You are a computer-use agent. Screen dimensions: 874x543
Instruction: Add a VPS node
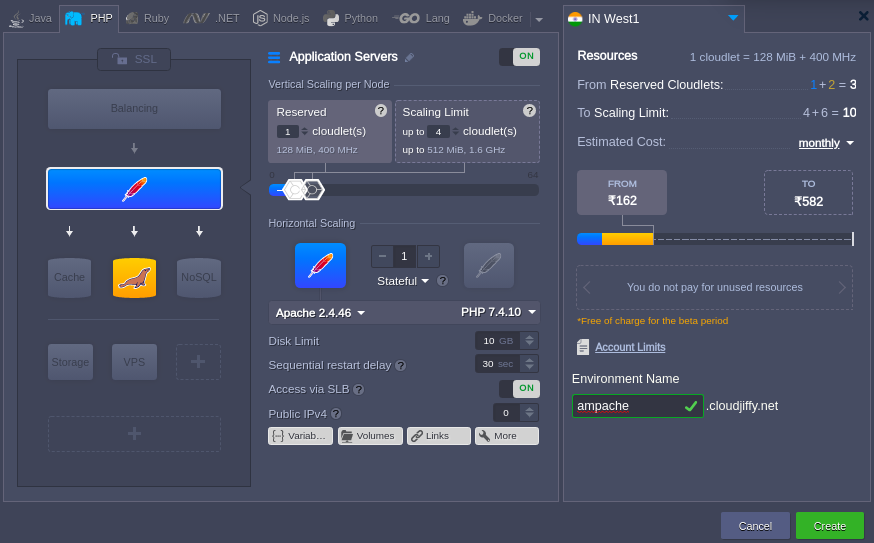(134, 362)
